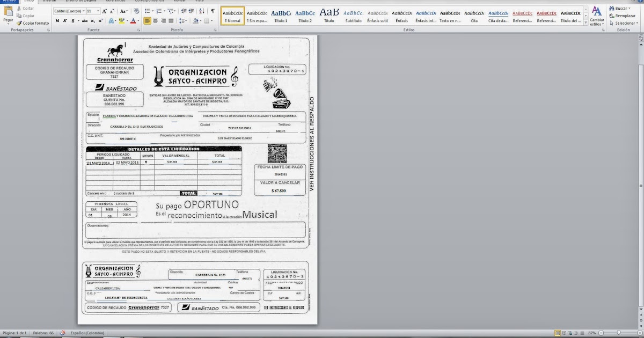This screenshot has width=644, height=338.
Task: Open the Párrafo dialog launcher
Action: tap(215, 30)
